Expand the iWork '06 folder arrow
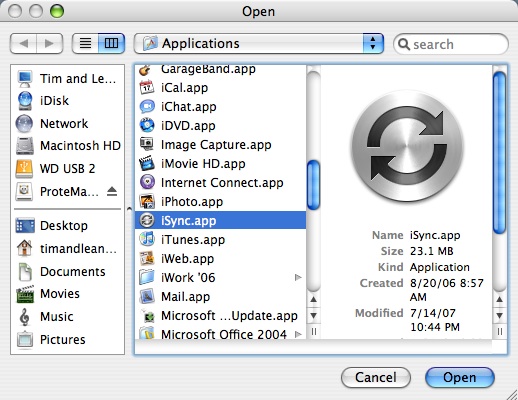This screenshot has width=518, height=400. pos(298,277)
